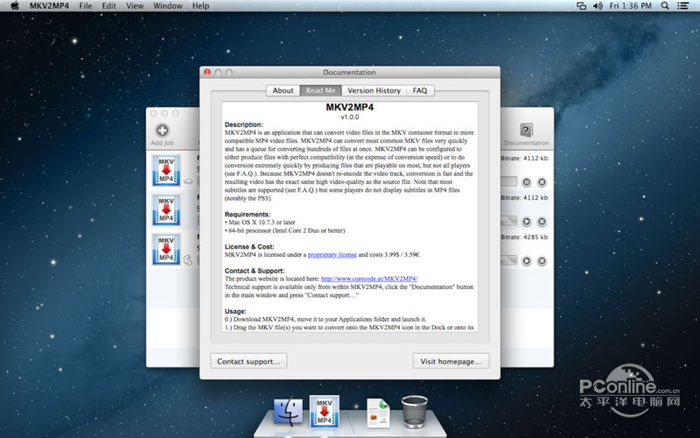Screen dimensions: 700x438
Task: Click the 'Contact & Support:' heading
Action: (254, 271)
